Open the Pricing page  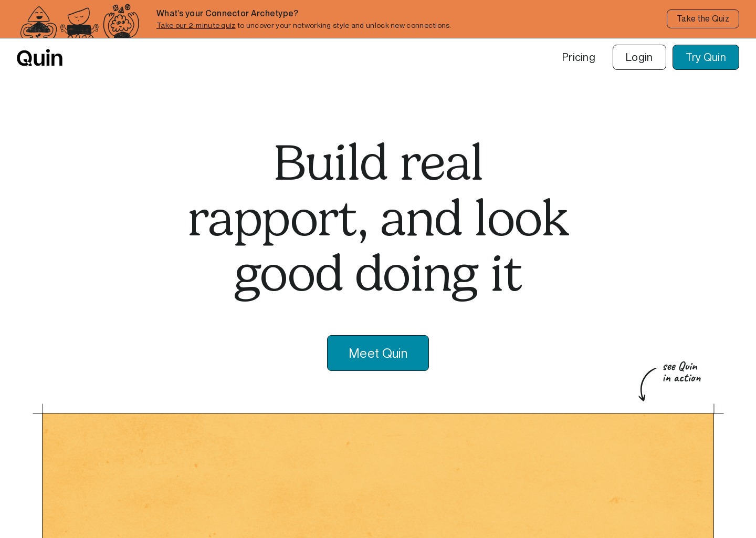(x=579, y=57)
